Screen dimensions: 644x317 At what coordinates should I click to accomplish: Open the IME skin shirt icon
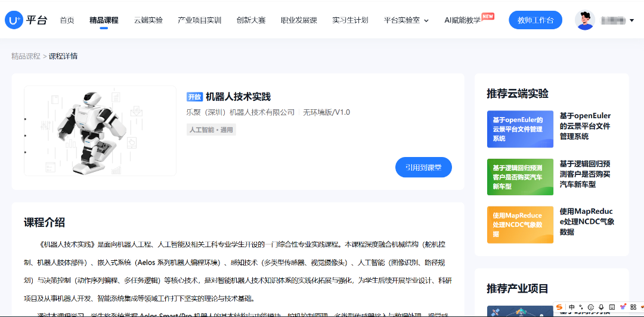pos(623,307)
